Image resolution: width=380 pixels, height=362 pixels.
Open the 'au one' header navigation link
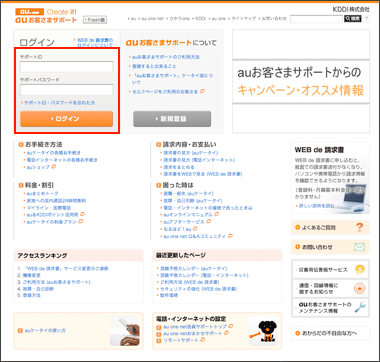click(218, 19)
